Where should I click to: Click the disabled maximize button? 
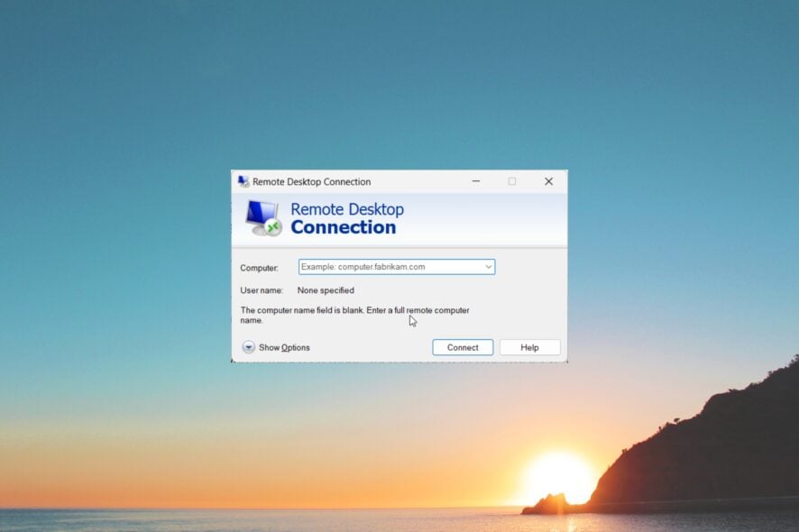coord(512,181)
